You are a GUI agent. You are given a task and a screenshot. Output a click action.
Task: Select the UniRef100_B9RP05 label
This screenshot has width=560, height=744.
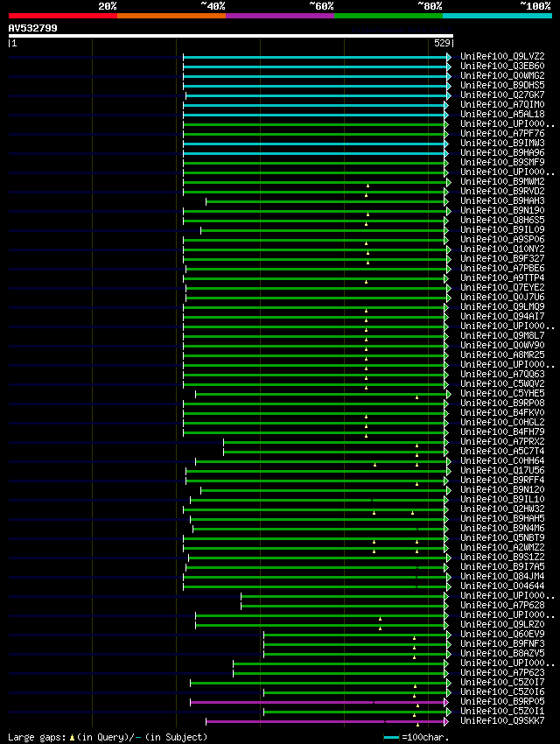tap(502, 702)
